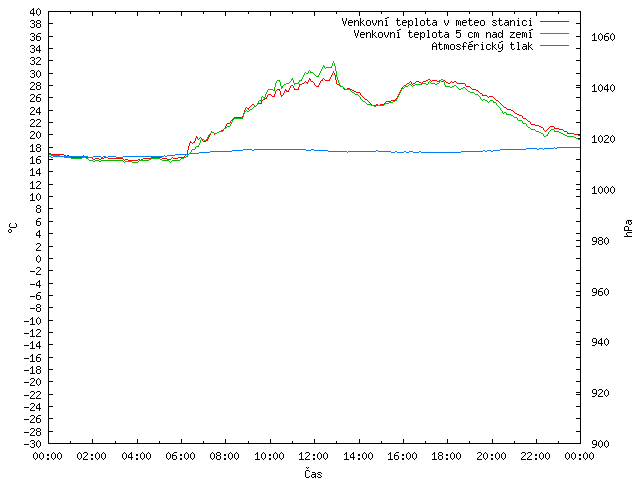This screenshot has height=480, width=640.
Task: Click the '1020' pressure axis label
Action: coord(603,140)
